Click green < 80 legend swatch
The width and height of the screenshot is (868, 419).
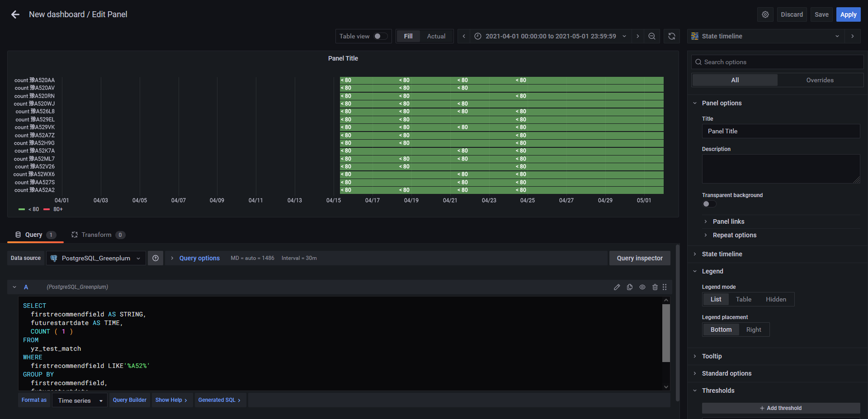point(22,209)
